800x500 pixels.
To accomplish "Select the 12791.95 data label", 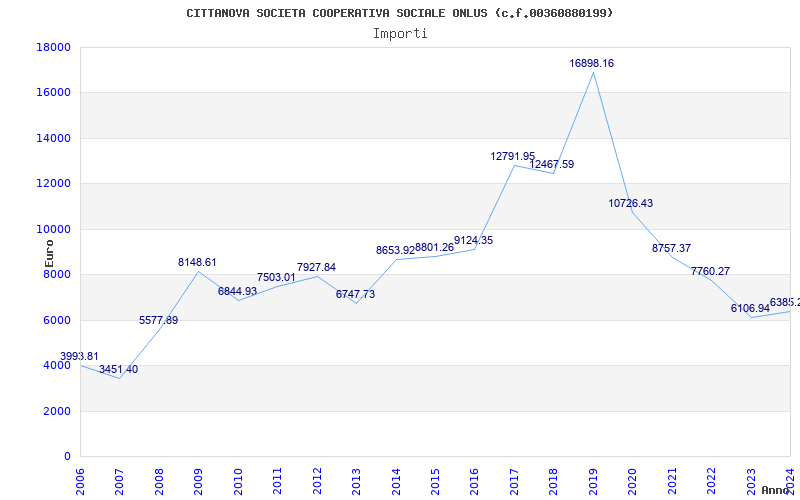I will point(513,157).
